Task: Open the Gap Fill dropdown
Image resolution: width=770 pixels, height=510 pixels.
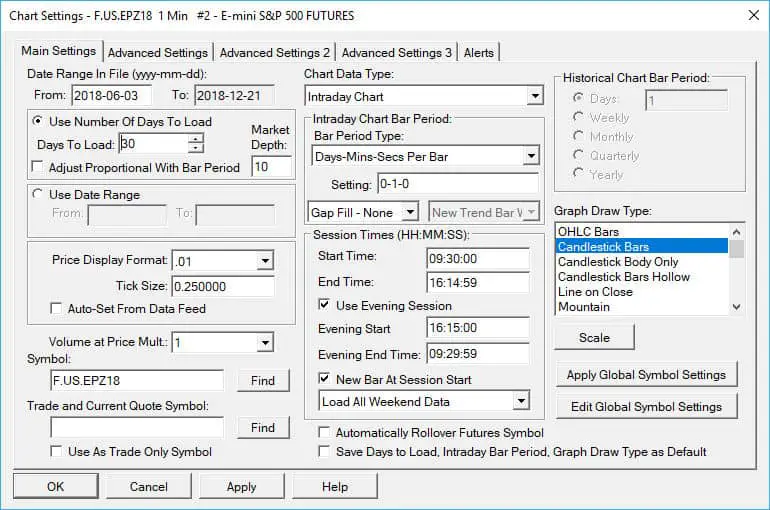Action: tap(410, 212)
